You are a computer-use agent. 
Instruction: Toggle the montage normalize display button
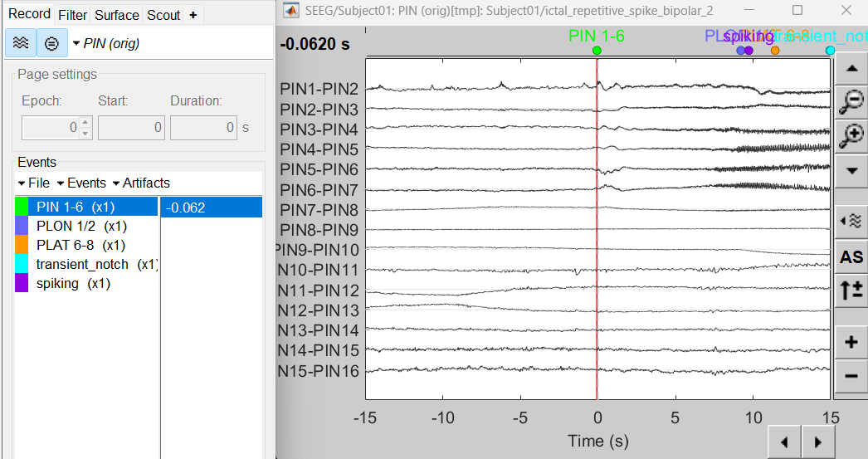coord(51,42)
